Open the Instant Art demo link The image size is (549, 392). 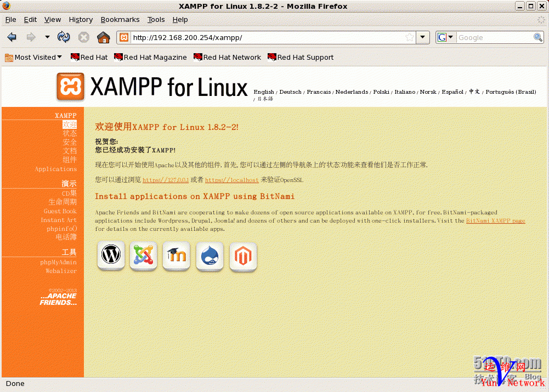pyautogui.click(x=59, y=220)
